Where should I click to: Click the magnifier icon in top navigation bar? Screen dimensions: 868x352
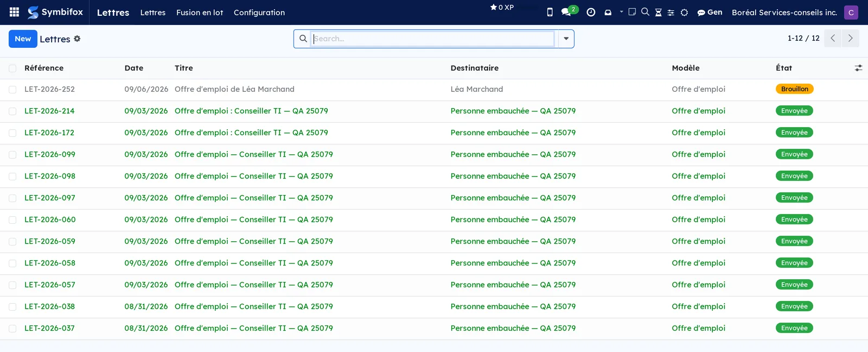(645, 11)
